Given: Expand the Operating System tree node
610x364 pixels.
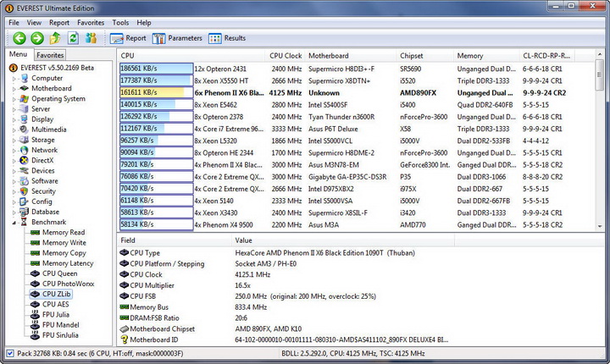Looking at the screenshot, I should pyautogui.click(x=14, y=100).
